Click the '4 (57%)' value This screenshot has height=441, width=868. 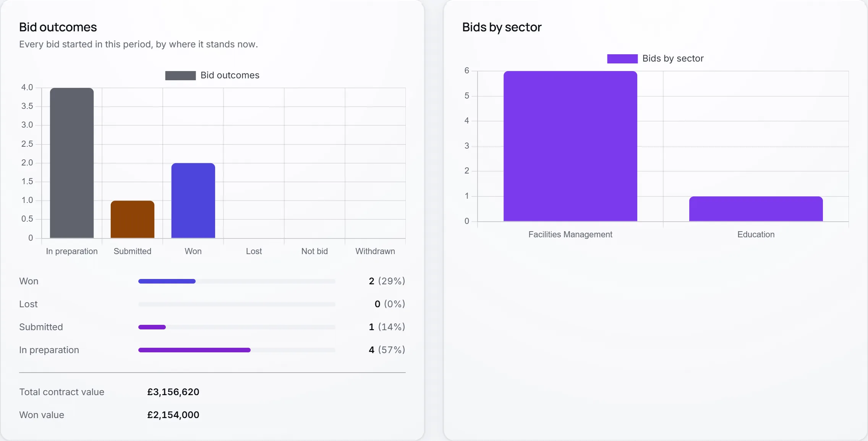387,350
